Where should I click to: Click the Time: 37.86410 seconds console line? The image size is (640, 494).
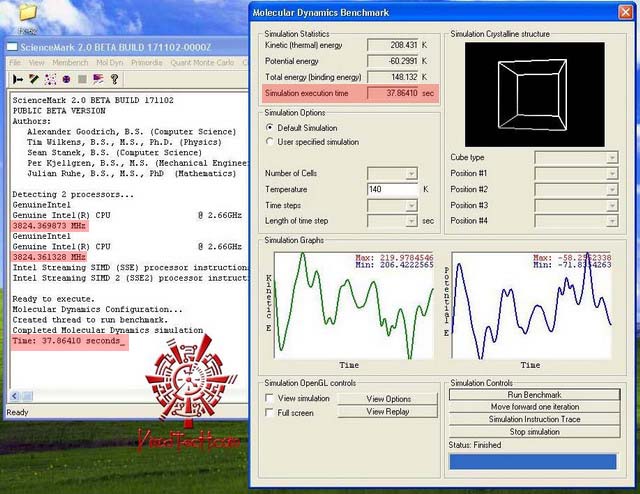67,341
